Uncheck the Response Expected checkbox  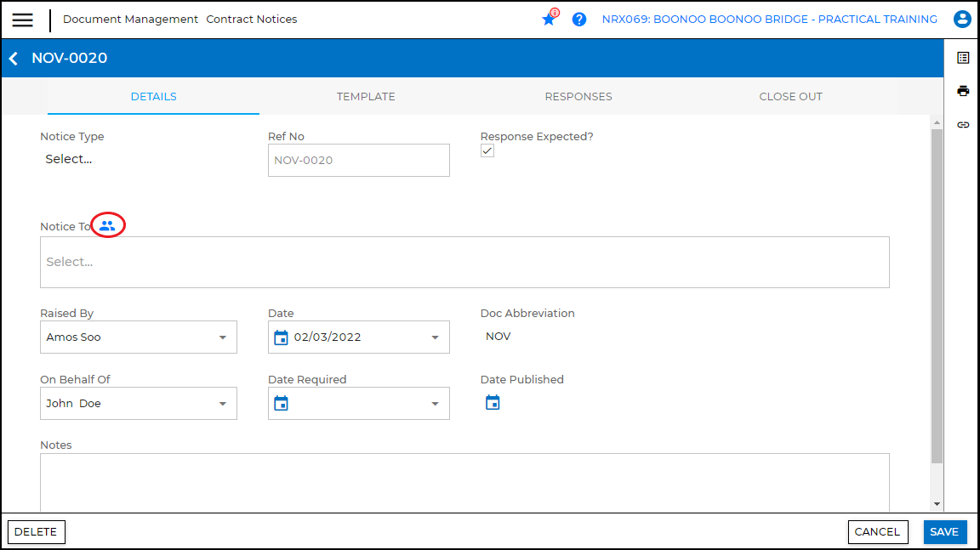(487, 150)
